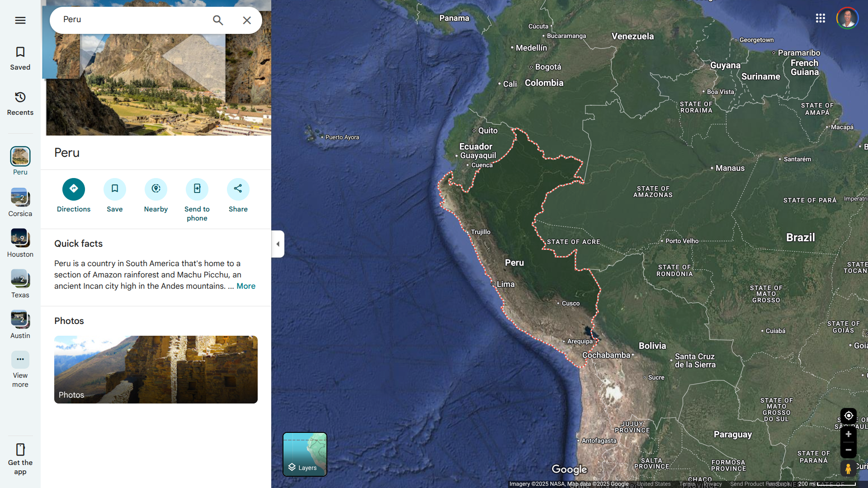This screenshot has height=488, width=868.
Task: Expand Quick facts with More link
Action: (x=246, y=286)
